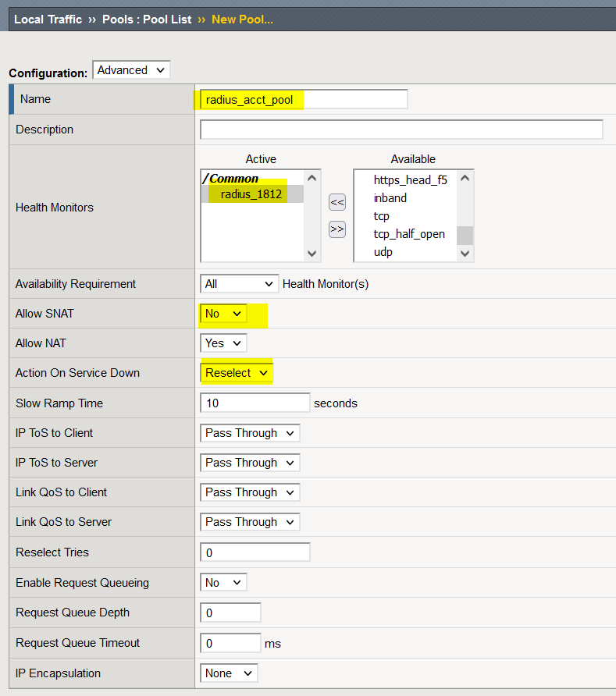Select tcp in Available monitors

(382, 216)
